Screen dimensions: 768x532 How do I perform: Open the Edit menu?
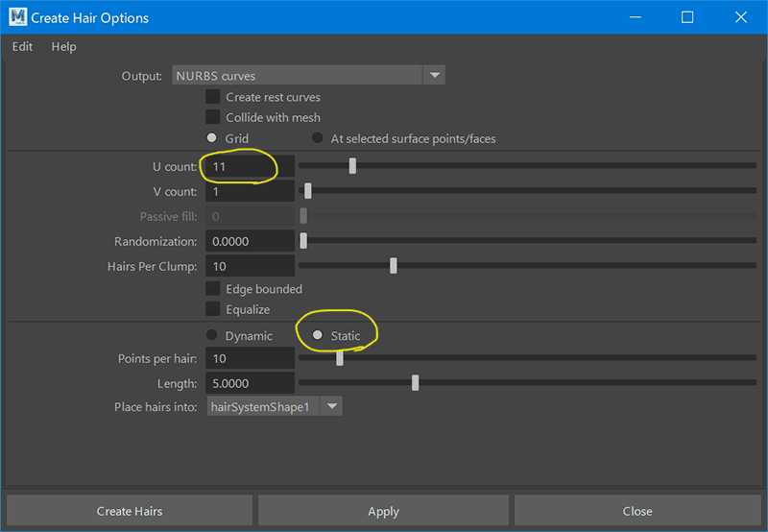click(x=22, y=47)
